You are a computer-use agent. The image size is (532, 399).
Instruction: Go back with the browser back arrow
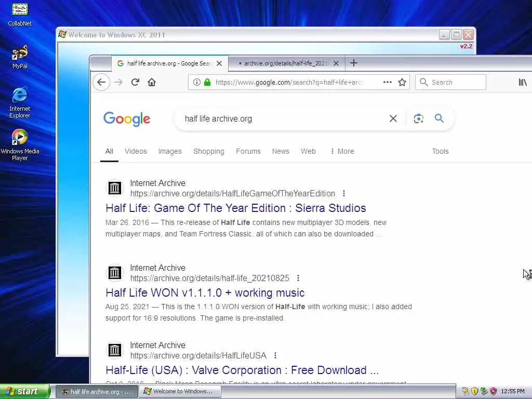click(101, 82)
